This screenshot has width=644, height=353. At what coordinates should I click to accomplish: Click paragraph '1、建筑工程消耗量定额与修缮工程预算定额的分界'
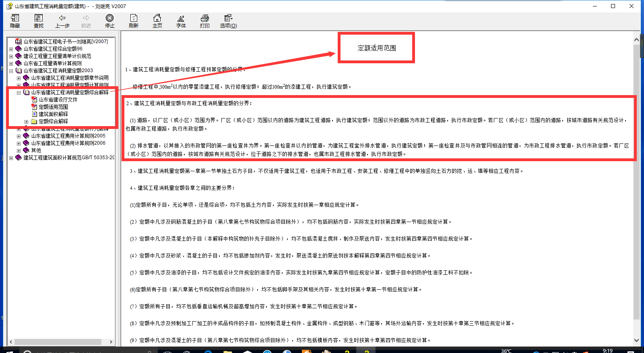185,69
